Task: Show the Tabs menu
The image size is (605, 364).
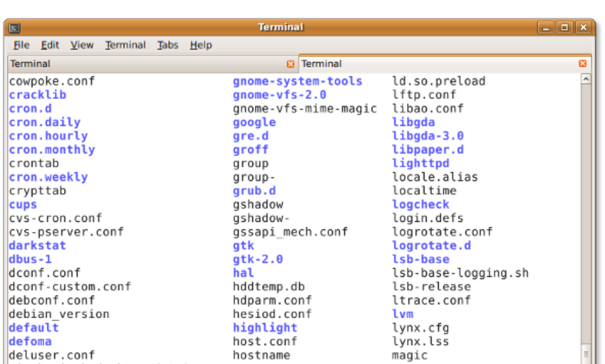Action: (167, 45)
